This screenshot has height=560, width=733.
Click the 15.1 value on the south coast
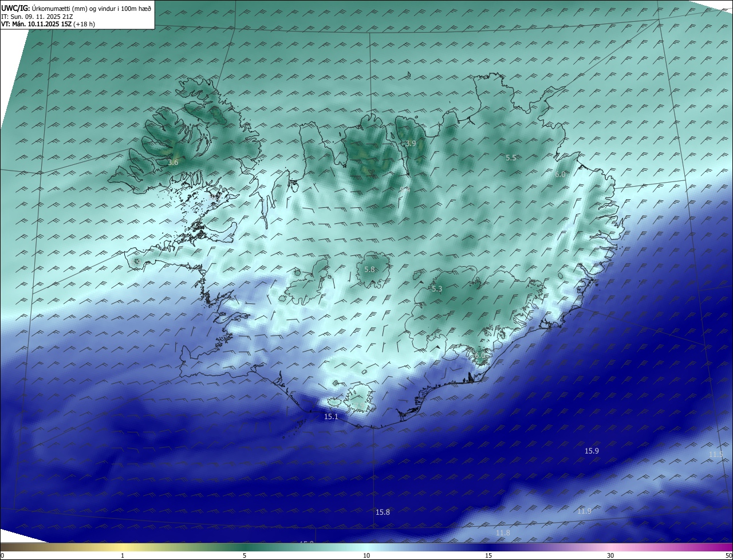(x=331, y=417)
